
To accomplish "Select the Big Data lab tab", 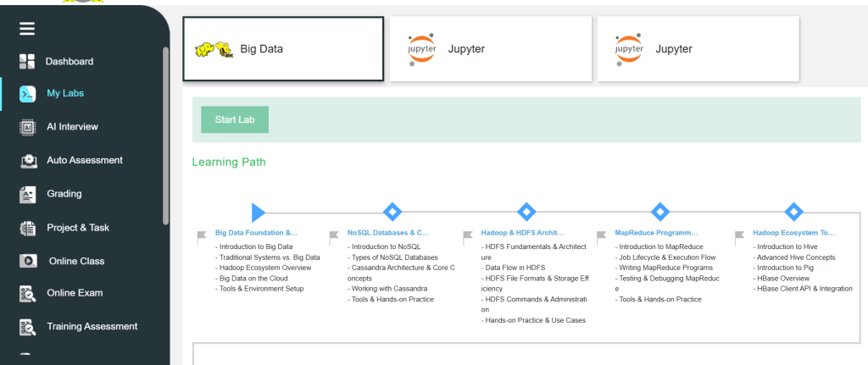I will [x=283, y=49].
